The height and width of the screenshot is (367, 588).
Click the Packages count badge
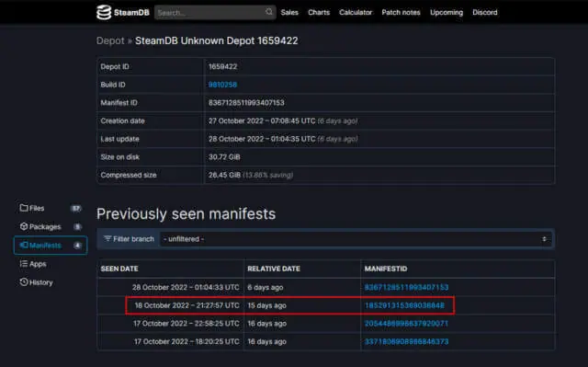(77, 226)
